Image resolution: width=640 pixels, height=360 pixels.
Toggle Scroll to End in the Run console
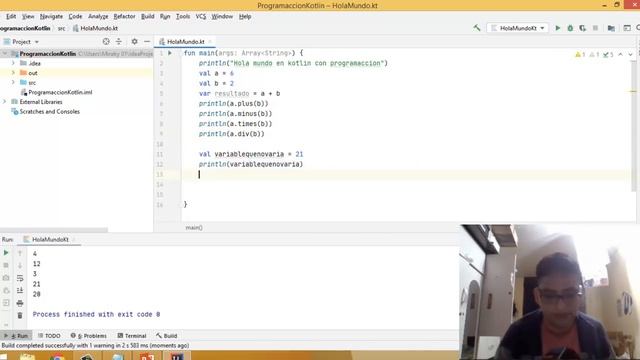pyautogui.click(x=20, y=290)
